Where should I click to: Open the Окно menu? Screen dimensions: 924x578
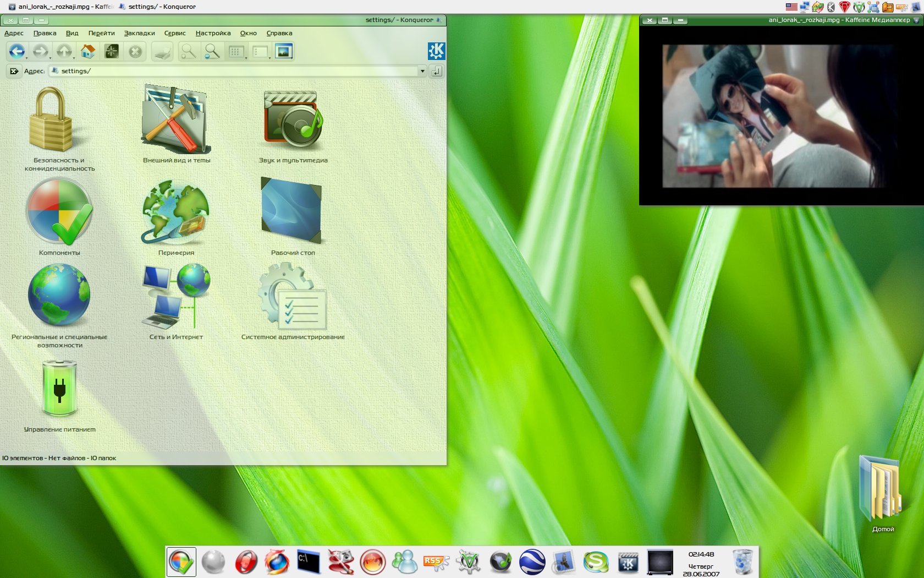coord(248,33)
